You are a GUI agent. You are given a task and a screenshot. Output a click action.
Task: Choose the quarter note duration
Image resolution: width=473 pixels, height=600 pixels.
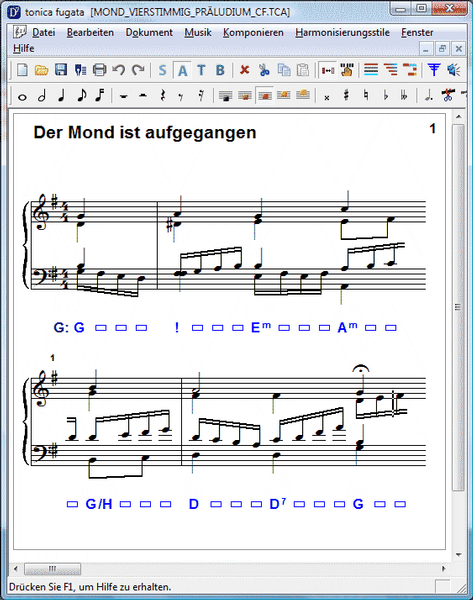click(61, 96)
